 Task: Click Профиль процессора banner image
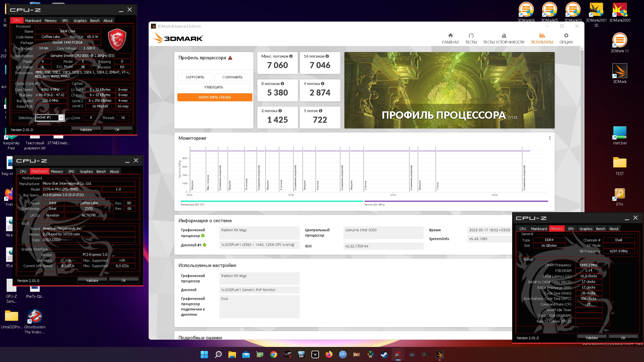(x=449, y=90)
